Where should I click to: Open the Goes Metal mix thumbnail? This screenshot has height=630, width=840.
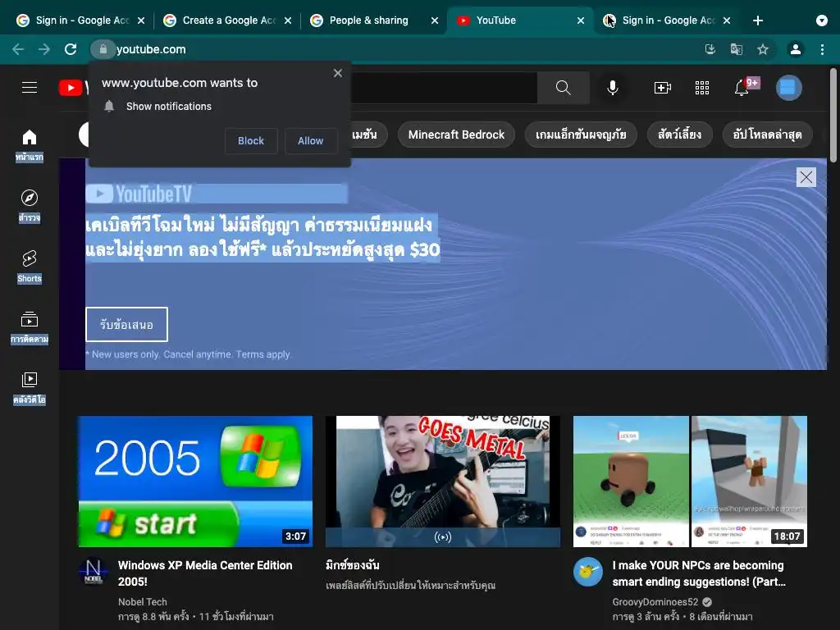tap(442, 482)
